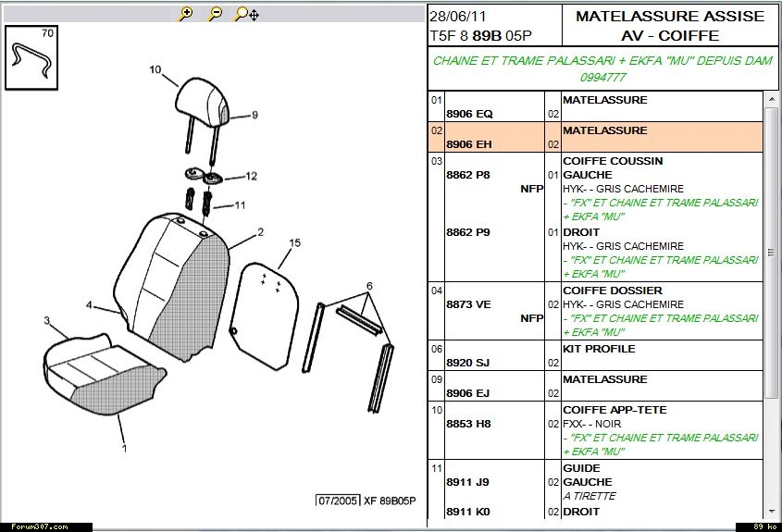Click the 8906 EJ MATELASSURE entry
The width and height of the screenshot is (782, 532).
click(x=468, y=393)
